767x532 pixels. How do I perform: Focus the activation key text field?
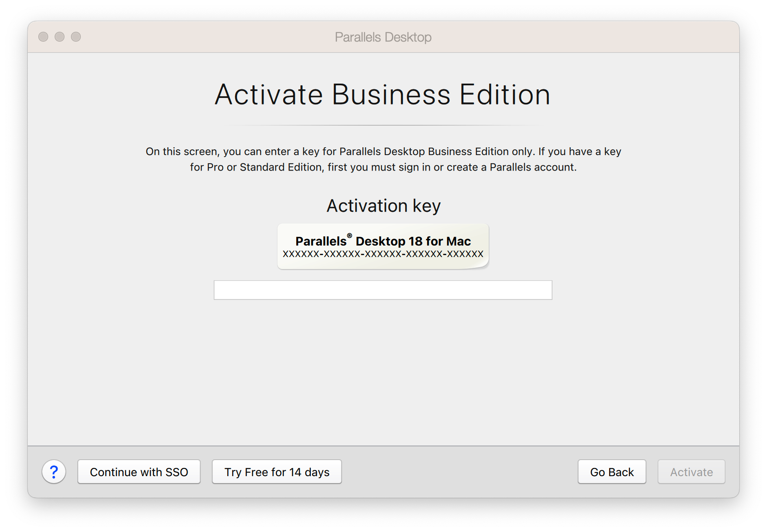383,290
